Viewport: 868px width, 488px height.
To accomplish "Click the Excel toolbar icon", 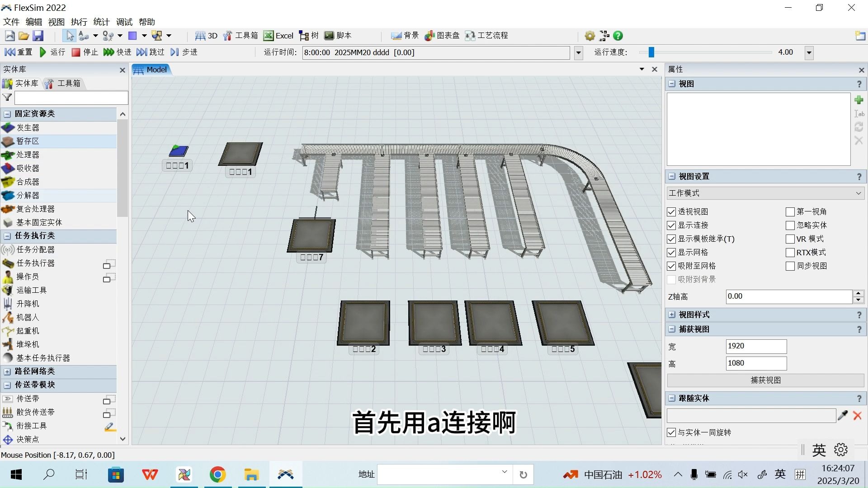I will 269,36.
